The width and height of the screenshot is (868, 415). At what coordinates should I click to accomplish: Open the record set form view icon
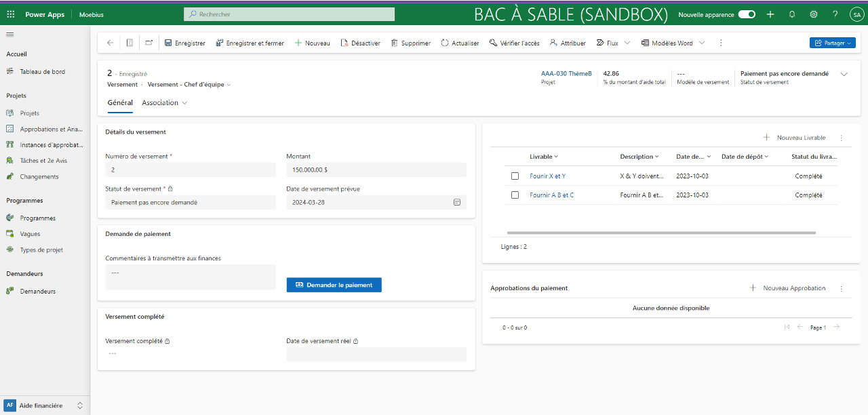(x=130, y=43)
